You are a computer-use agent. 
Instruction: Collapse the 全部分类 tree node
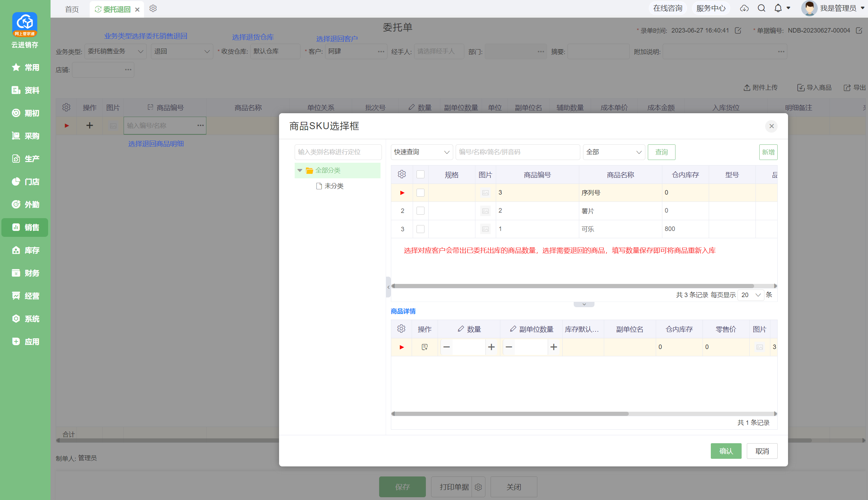(x=300, y=170)
